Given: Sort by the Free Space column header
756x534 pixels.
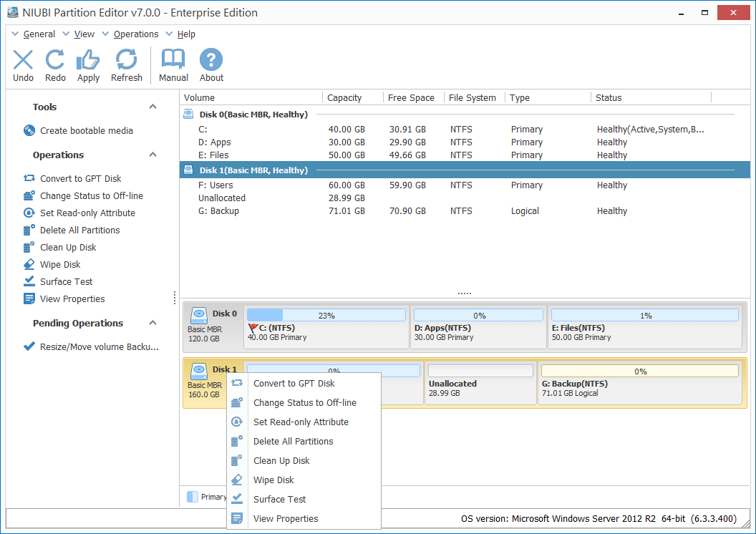Looking at the screenshot, I should click(x=414, y=97).
